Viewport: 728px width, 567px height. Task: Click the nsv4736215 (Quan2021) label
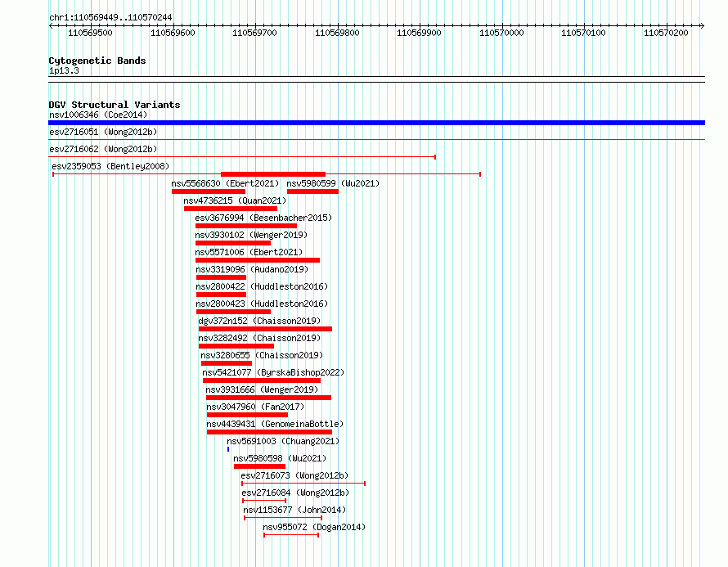click(x=235, y=200)
